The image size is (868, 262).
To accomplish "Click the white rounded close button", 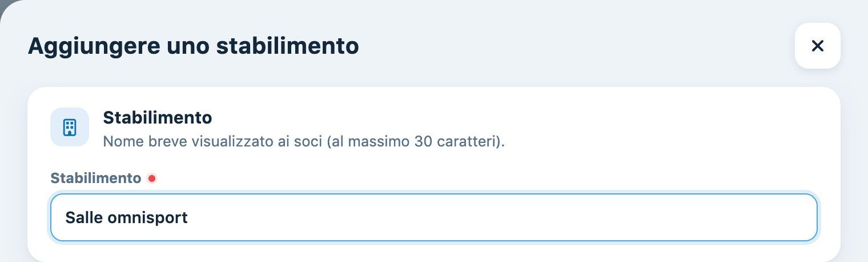I will tap(817, 46).
